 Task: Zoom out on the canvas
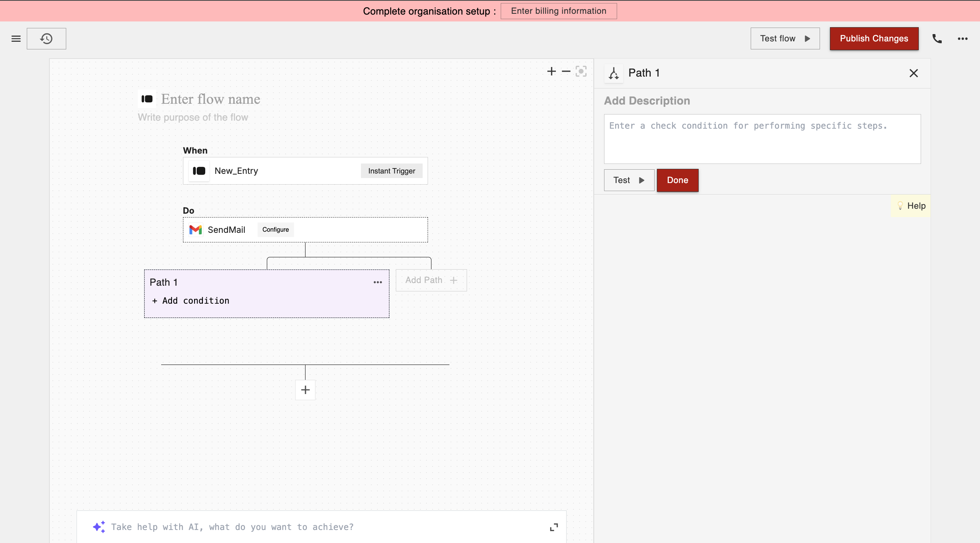(x=566, y=71)
